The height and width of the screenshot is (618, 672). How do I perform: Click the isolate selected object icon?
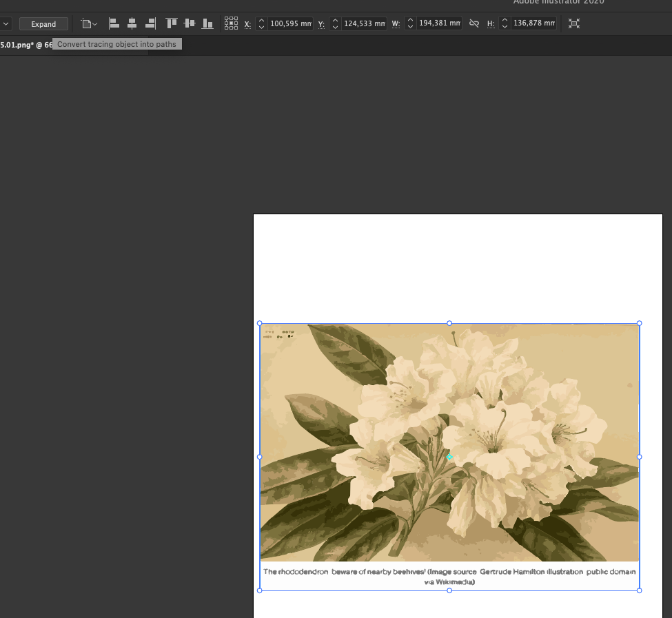574,23
